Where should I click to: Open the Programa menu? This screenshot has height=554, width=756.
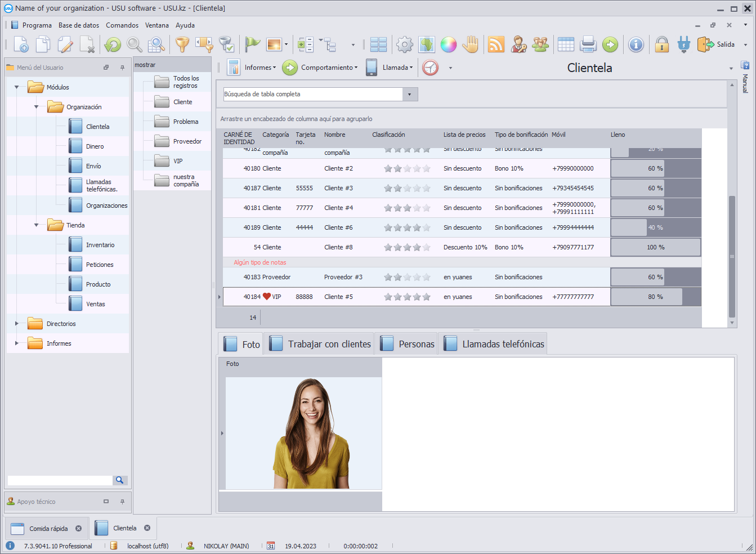[x=37, y=25]
